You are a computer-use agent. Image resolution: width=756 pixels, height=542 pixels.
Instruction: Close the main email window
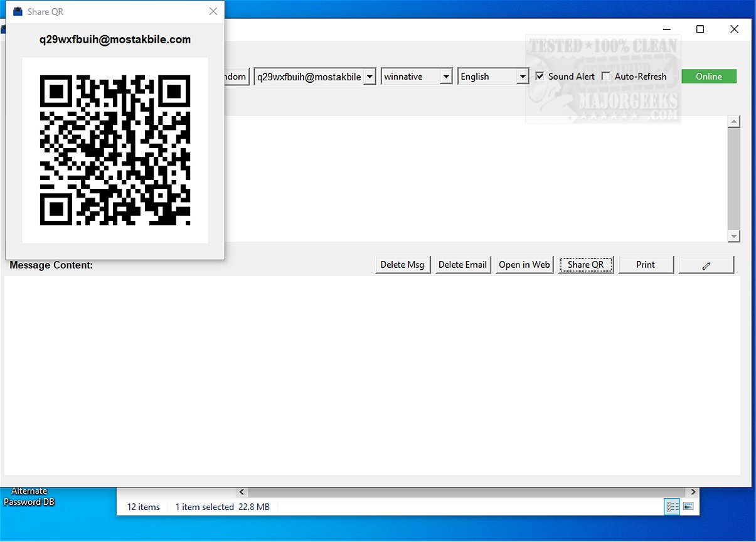[734, 29]
